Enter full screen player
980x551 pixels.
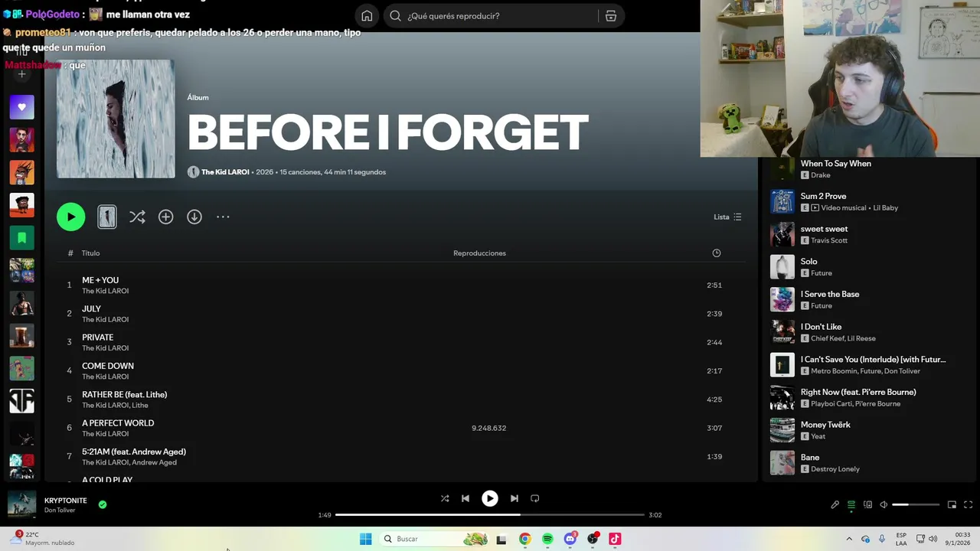[x=968, y=504]
